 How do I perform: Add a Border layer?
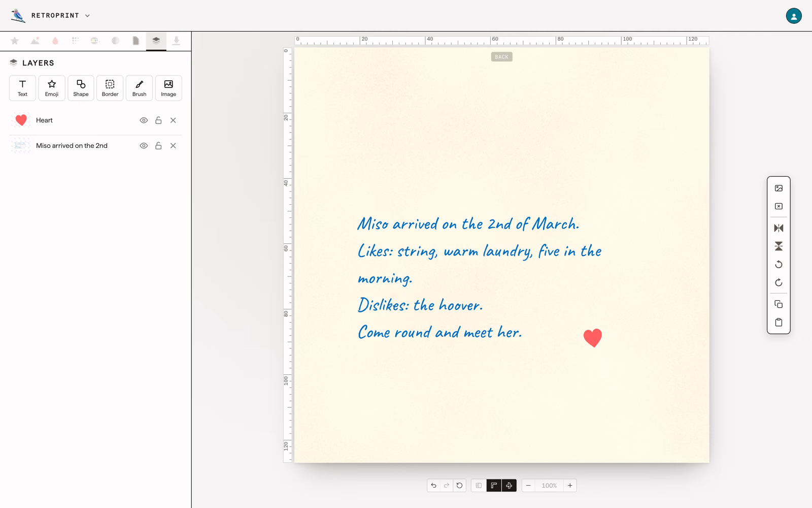point(110,88)
